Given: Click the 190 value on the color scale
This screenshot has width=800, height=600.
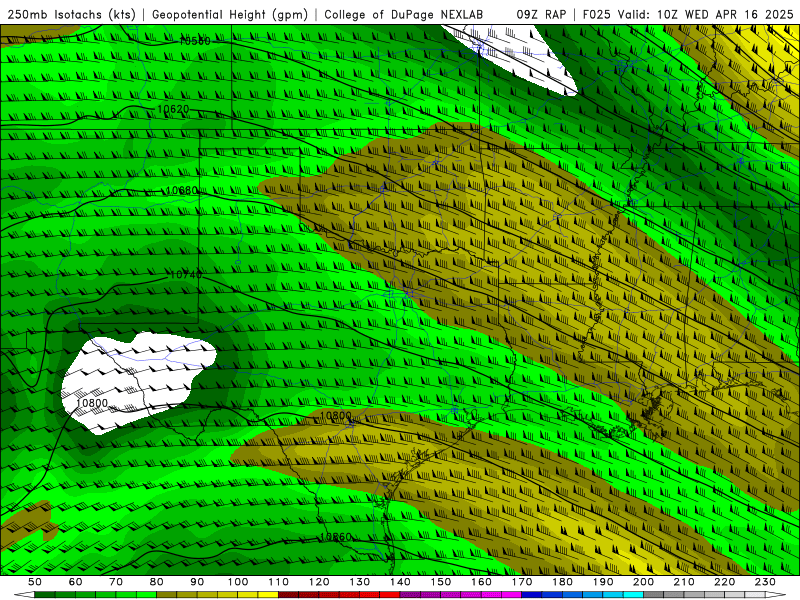Looking at the screenshot, I should [x=603, y=582].
